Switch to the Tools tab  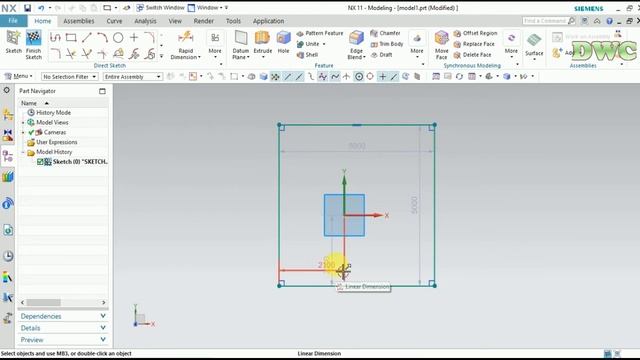click(x=233, y=21)
